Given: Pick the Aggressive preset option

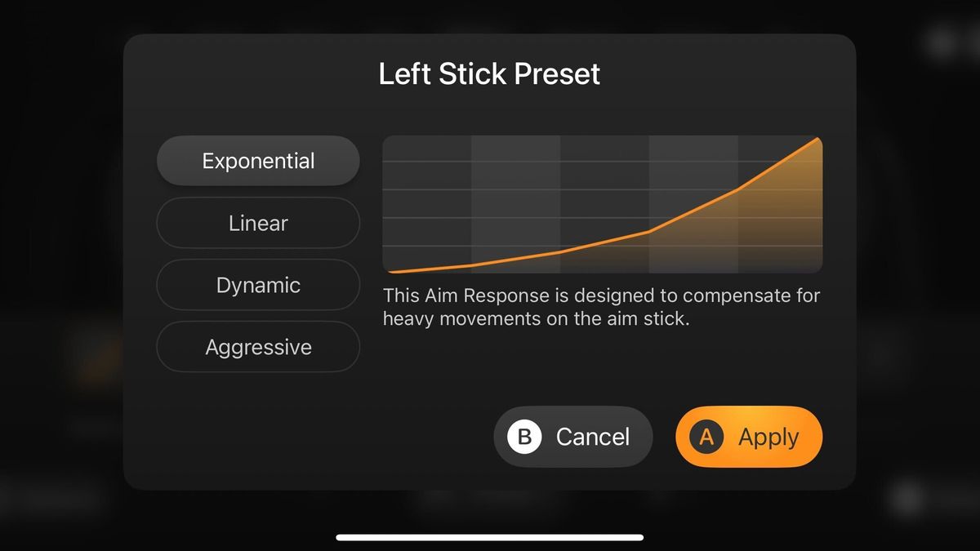Looking at the screenshot, I should pyautogui.click(x=258, y=347).
